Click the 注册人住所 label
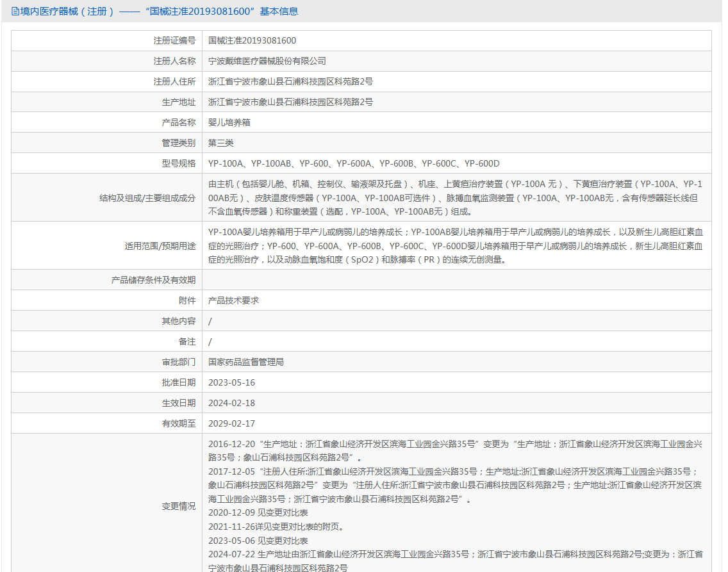Viewport: 728px width, 572px height. click(174, 81)
